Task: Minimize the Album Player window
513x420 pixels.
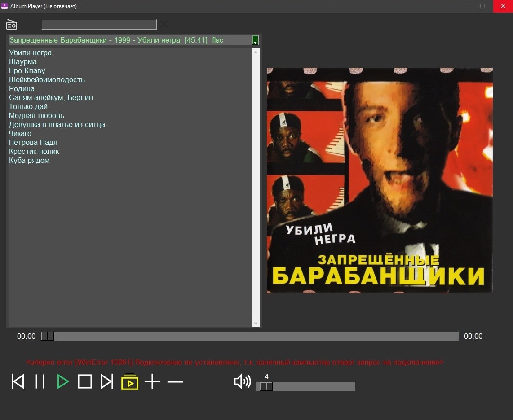Action: (462, 6)
